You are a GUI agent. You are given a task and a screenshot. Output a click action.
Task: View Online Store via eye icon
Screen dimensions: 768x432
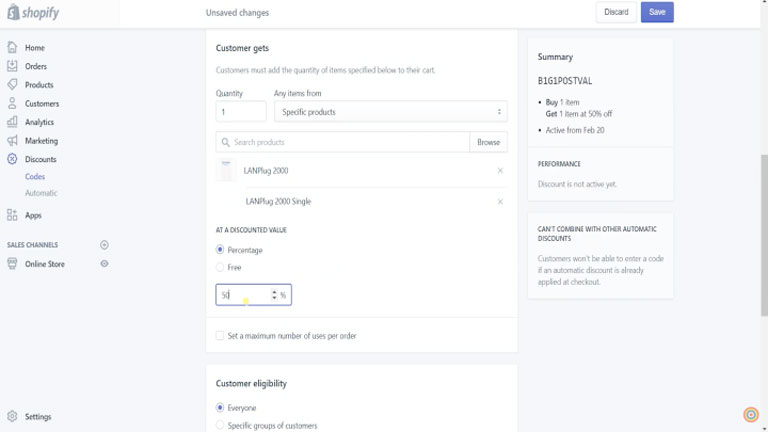[104, 264]
